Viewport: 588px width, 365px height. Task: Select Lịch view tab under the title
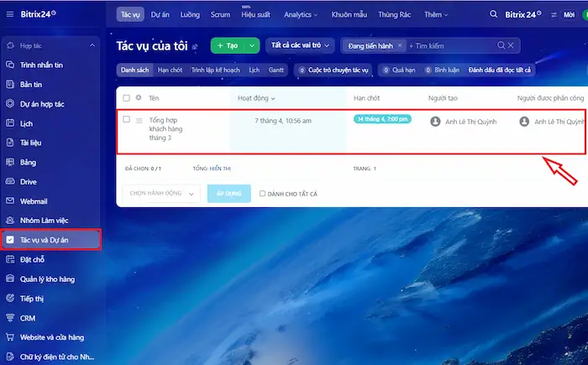click(255, 70)
